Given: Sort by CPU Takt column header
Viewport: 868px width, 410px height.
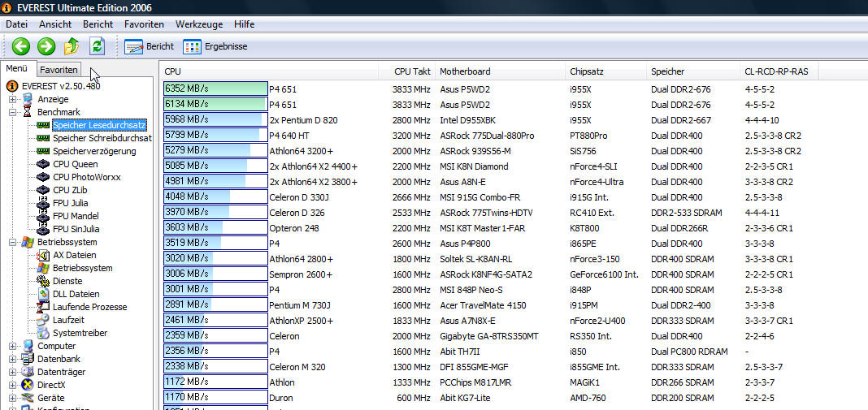Looking at the screenshot, I should (x=407, y=71).
